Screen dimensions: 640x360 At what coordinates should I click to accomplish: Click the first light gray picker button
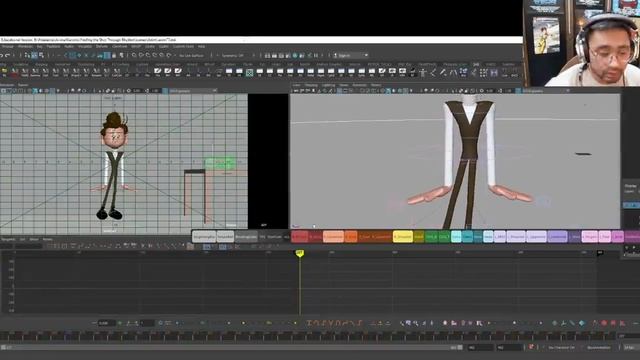[x=204, y=237]
